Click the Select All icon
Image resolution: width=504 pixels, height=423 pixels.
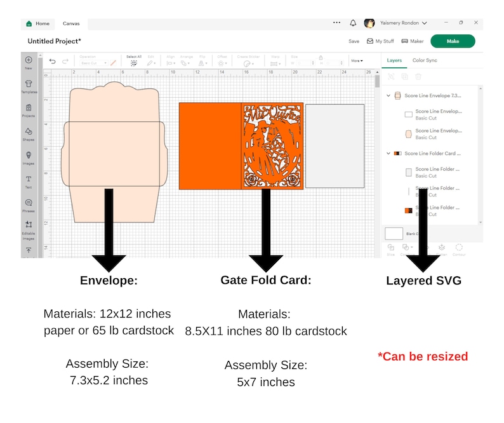coord(134,61)
